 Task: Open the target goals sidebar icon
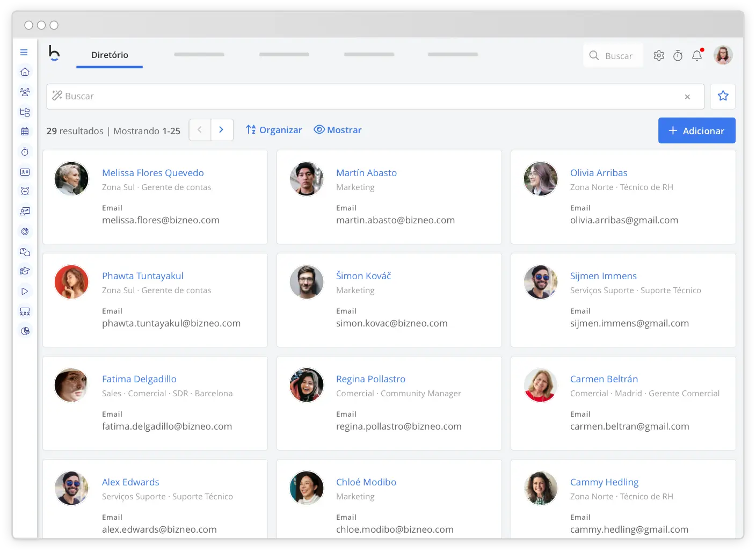[x=25, y=231]
